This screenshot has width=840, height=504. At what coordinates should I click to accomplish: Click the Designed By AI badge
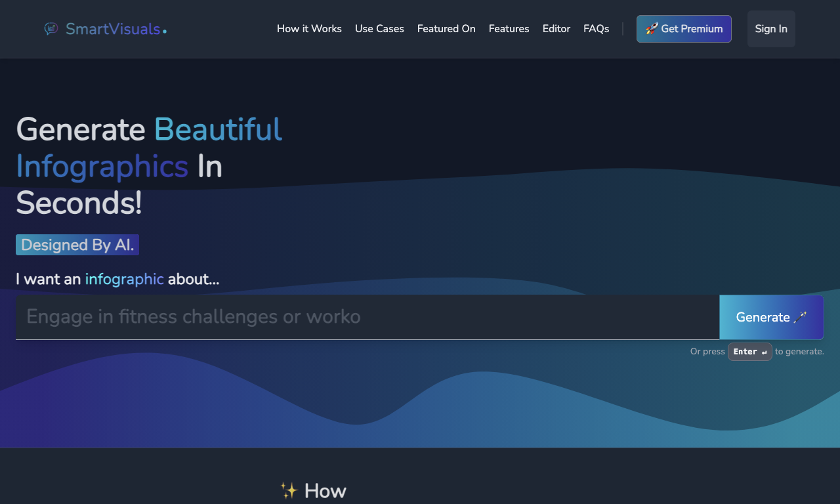click(77, 245)
